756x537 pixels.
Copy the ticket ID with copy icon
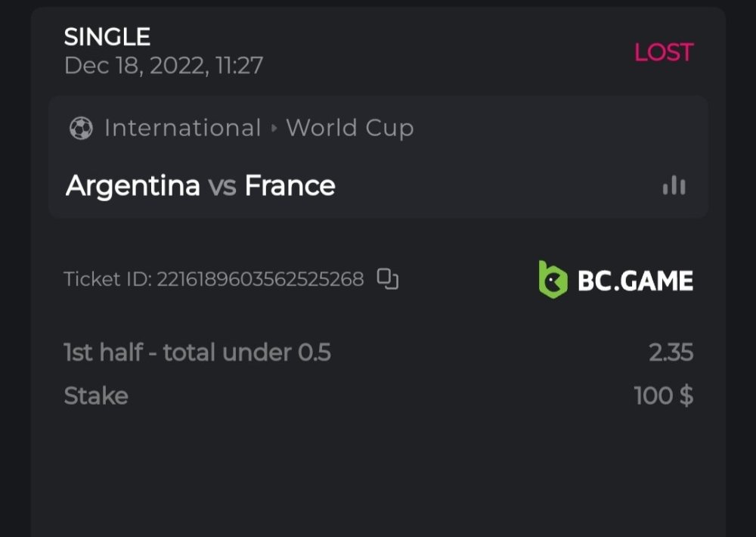pyautogui.click(x=388, y=279)
